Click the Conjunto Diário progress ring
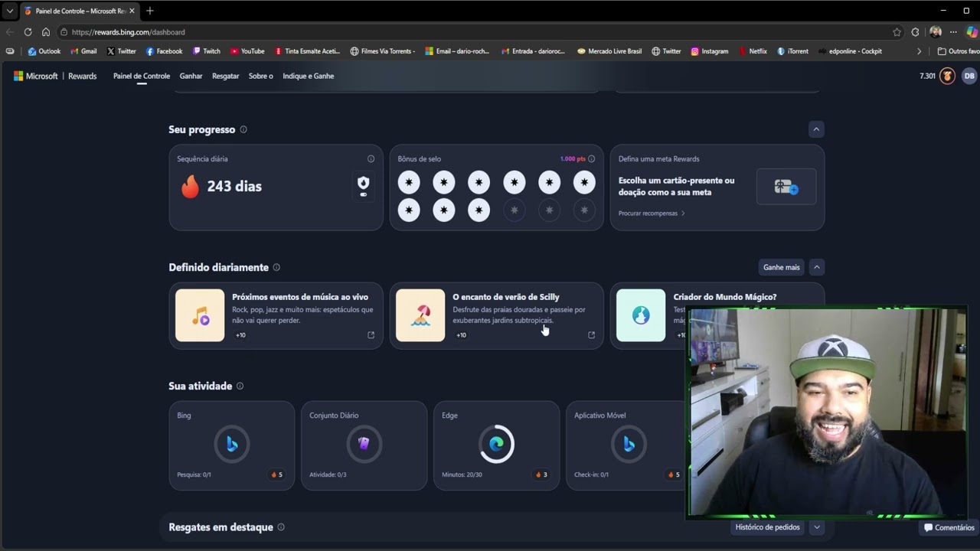980x551 pixels. (364, 444)
